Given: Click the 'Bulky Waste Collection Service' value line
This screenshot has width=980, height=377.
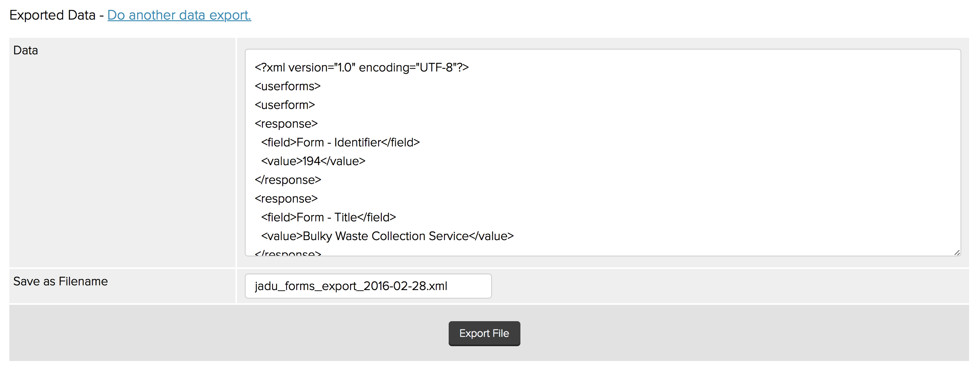Looking at the screenshot, I should click(387, 236).
